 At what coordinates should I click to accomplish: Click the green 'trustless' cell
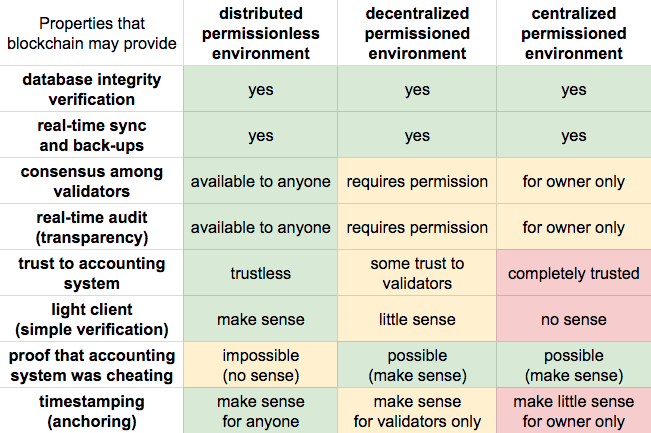260,273
